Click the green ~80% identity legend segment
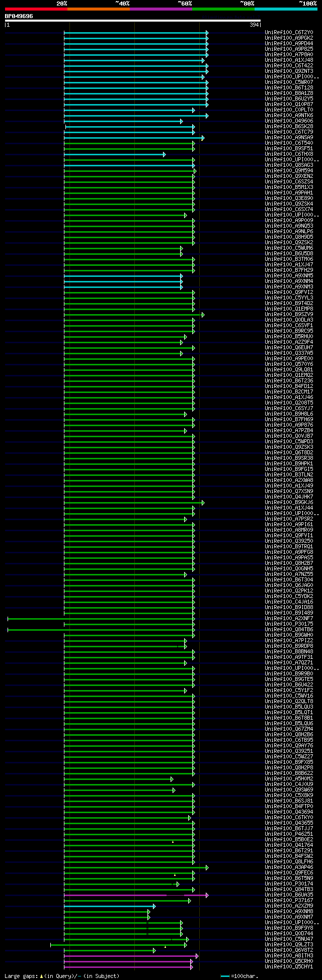 point(223,9)
